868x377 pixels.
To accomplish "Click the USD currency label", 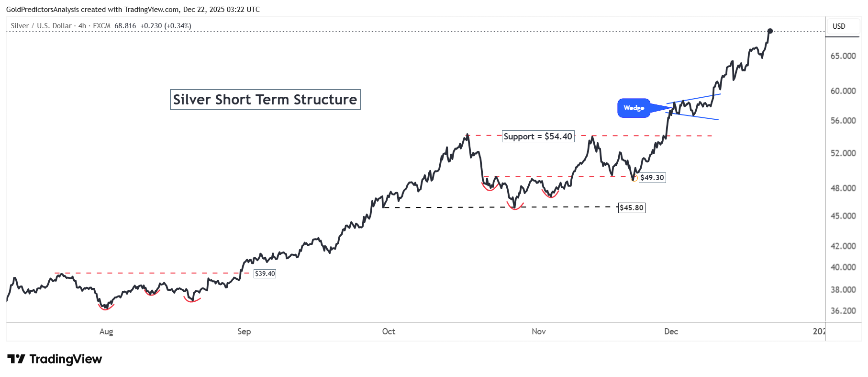I will tap(839, 26).
